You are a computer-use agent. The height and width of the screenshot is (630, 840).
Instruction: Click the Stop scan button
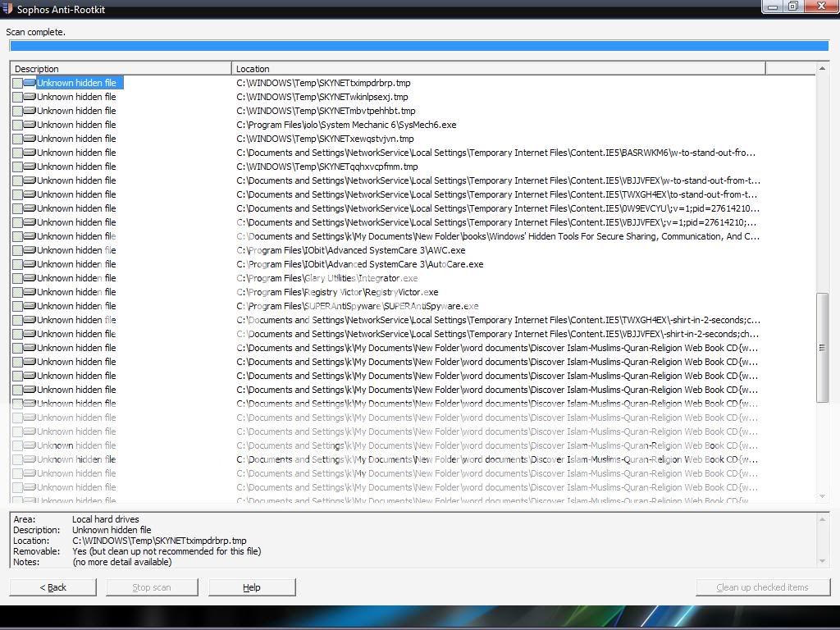tap(152, 587)
